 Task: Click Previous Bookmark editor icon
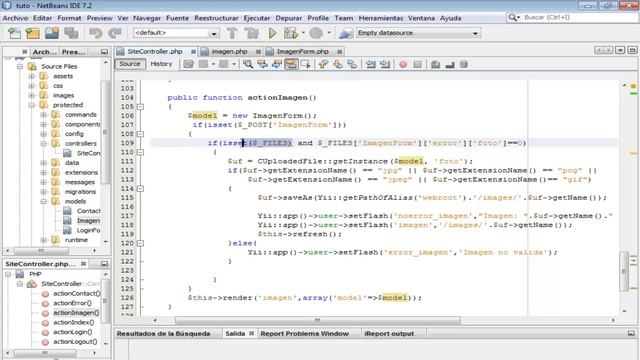pyautogui.click(x=323, y=64)
